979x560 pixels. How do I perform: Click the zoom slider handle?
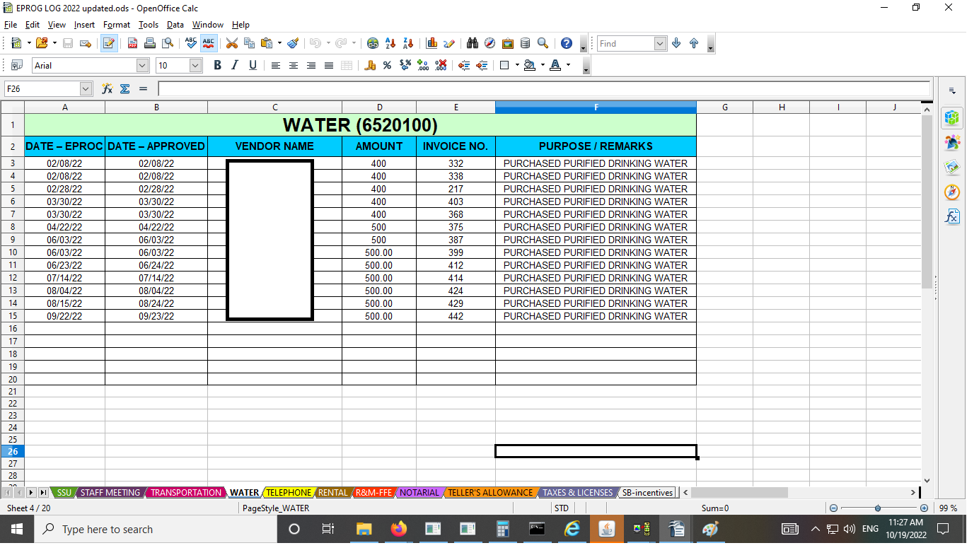tap(878, 508)
